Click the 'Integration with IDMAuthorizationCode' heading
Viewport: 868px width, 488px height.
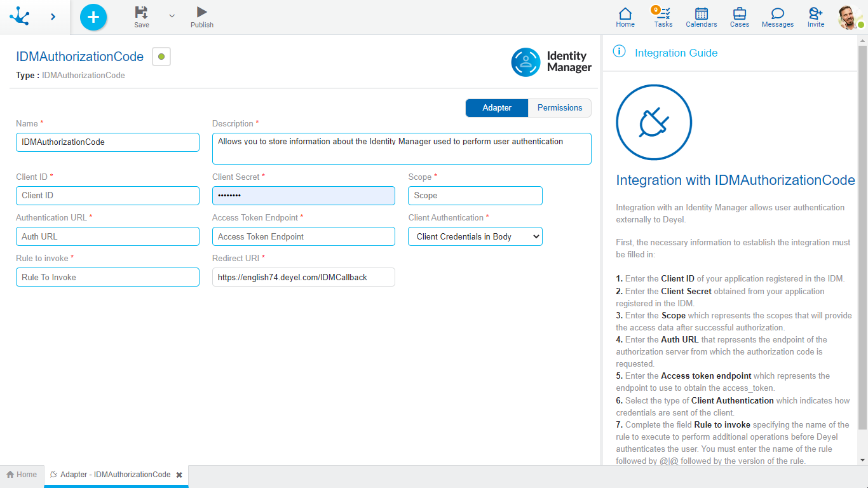tap(735, 180)
